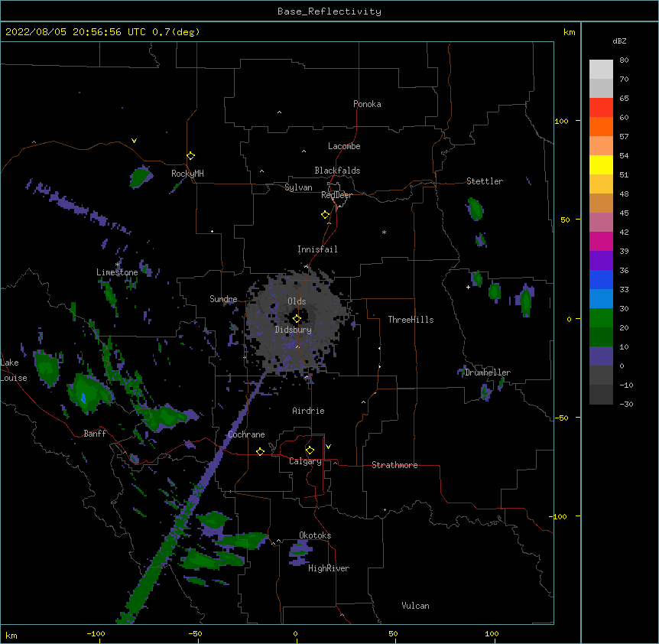This screenshot has height=644, width=659.
Task: Select the slate-purple swatch below 10 dBZ
Action: click(601, 356)
